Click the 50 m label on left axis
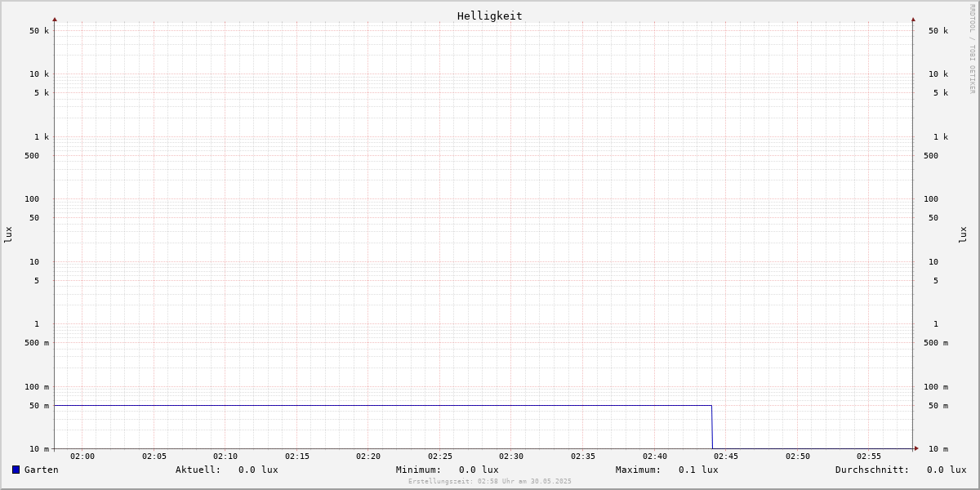The height and width of the screenshot is (490, 980). (x=39, y=406)
